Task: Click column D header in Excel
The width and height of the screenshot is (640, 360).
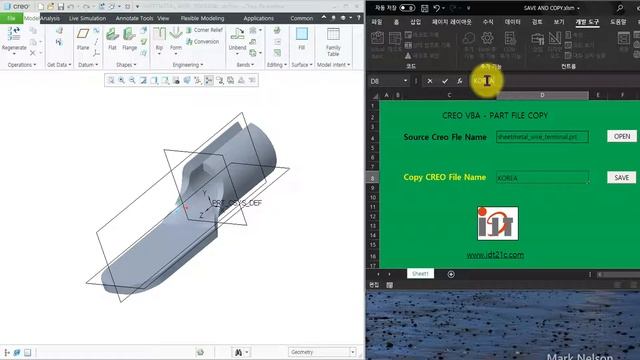Action: pos(542,95)
